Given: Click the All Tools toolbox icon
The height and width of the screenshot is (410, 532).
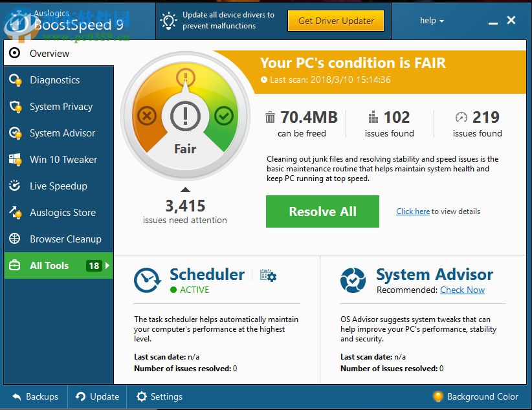Looking at the screenshot, I should 15,265.
